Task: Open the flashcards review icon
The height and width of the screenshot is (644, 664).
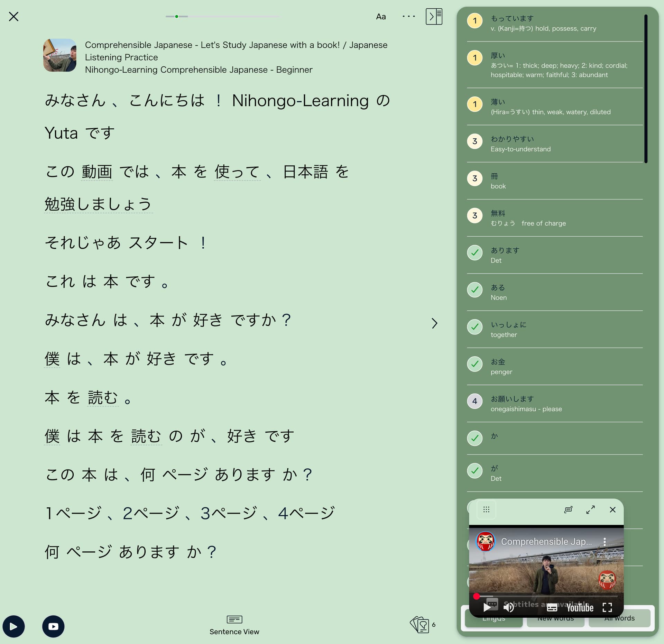Action: coord(419,624)
